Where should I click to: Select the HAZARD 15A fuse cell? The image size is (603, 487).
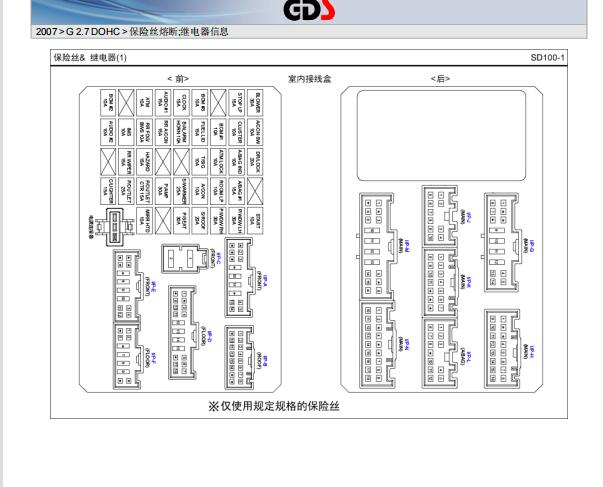(x=144, y=162)
